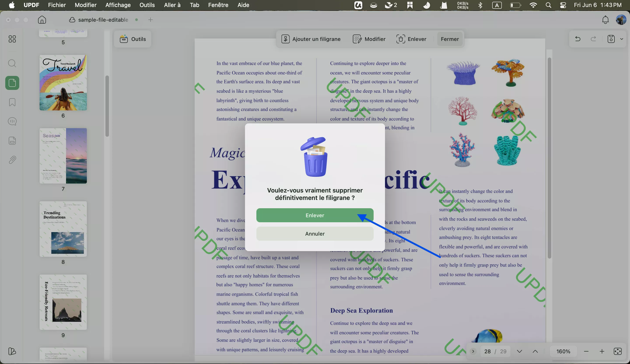Viewport: 630px width, 364px height.
Task: Click the notification bell icon
Action: 605,20
